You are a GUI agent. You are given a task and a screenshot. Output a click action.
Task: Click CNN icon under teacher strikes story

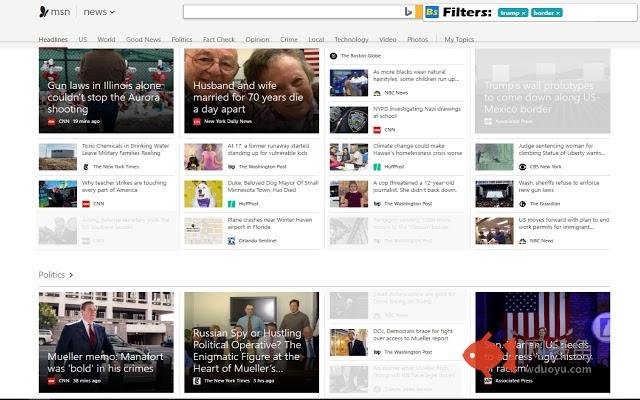[x=86, y=204]
